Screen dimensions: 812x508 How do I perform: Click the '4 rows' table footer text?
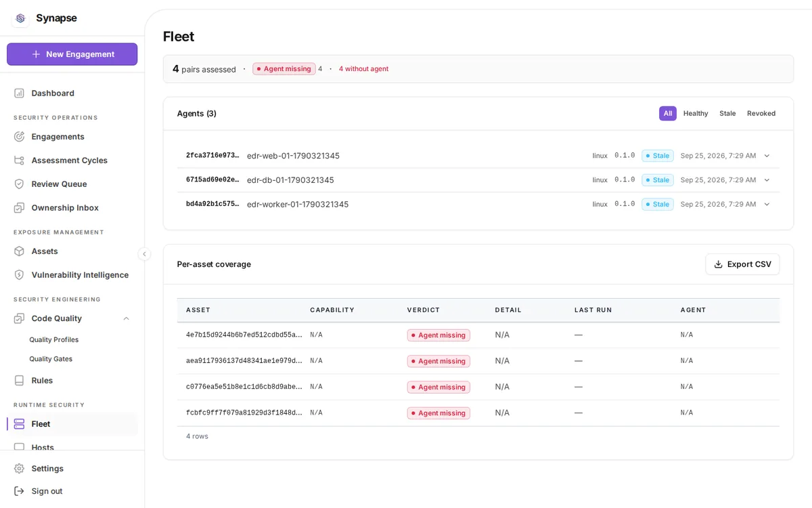(x=197, y=436)
